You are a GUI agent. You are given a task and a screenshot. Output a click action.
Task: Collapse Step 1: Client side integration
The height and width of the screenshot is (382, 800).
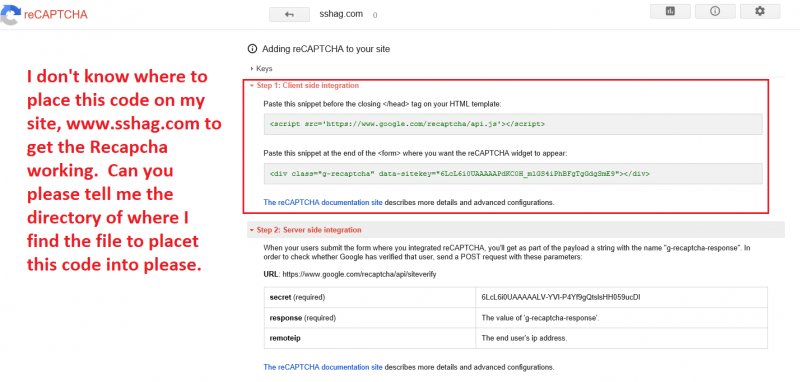304,86
